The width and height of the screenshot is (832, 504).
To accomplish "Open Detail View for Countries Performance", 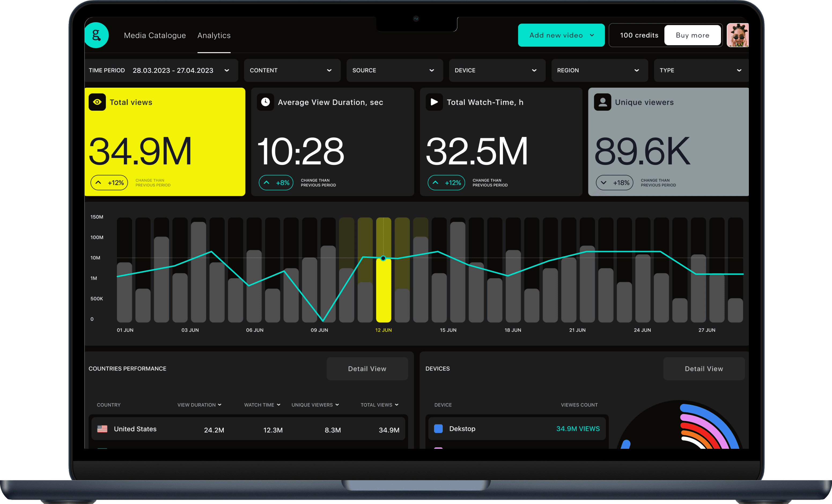I will [367, 369].
